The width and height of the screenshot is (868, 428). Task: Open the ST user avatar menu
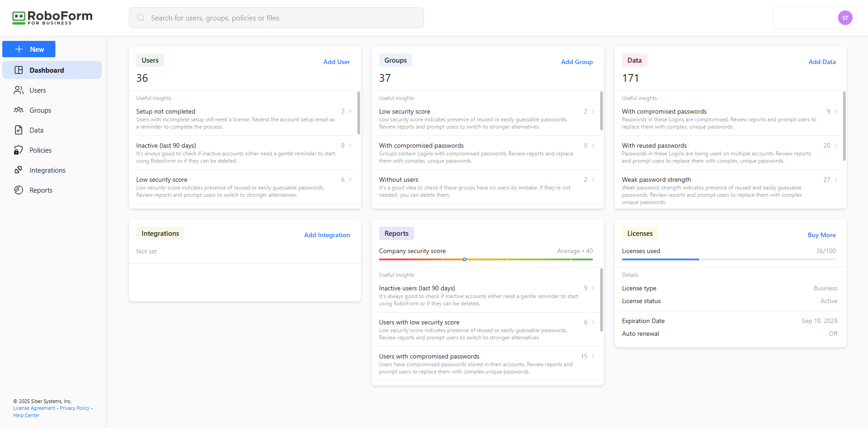point(844,18)
